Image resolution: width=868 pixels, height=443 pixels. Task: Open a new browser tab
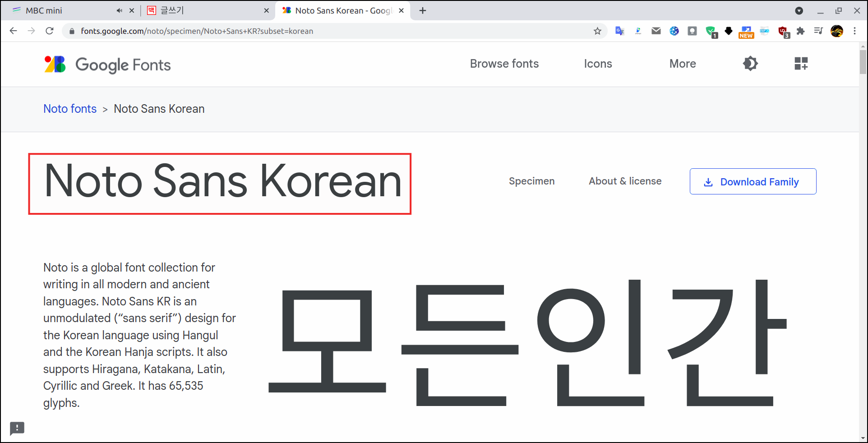(423, 10)
